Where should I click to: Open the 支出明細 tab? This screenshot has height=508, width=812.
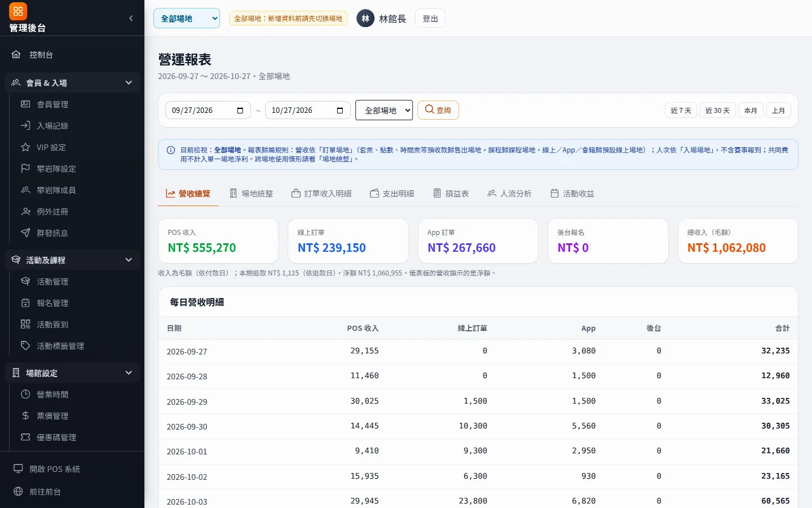click(392, 194)
